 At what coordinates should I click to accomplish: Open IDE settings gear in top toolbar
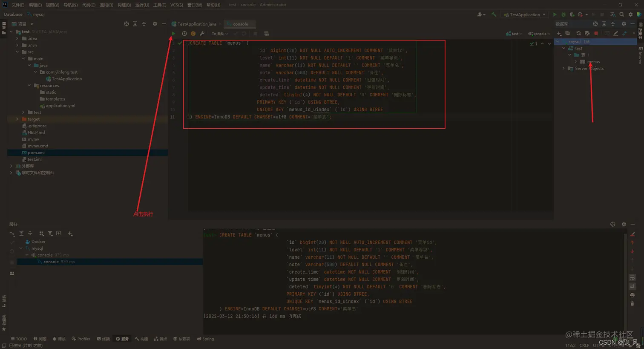[x=630, y=14]
